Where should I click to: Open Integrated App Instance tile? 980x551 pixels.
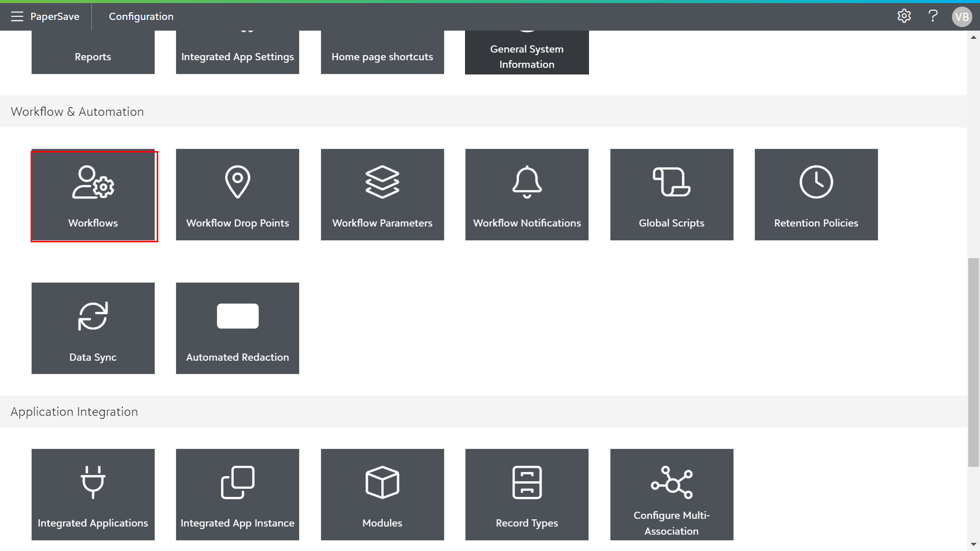tap(237, 494)
